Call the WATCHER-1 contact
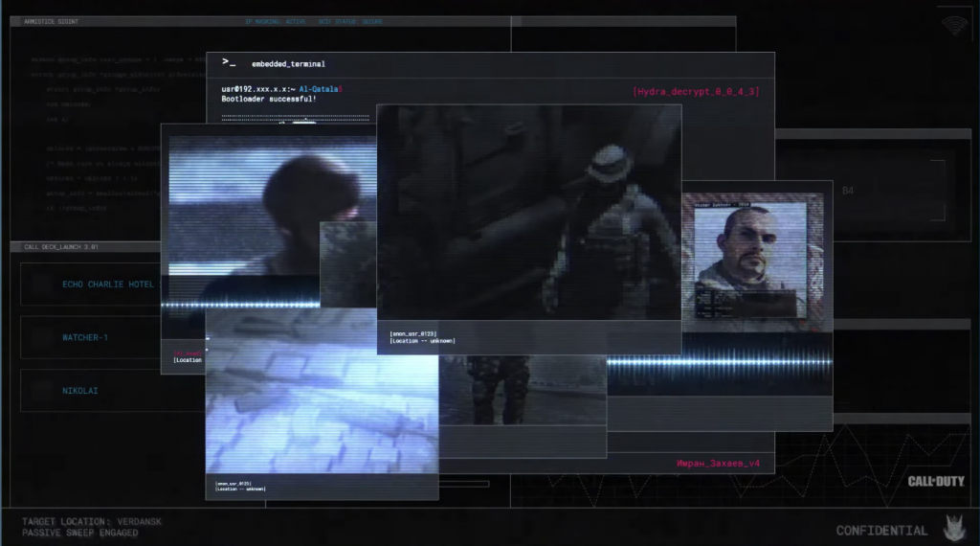980x546 pixels. tap(85, 337)
